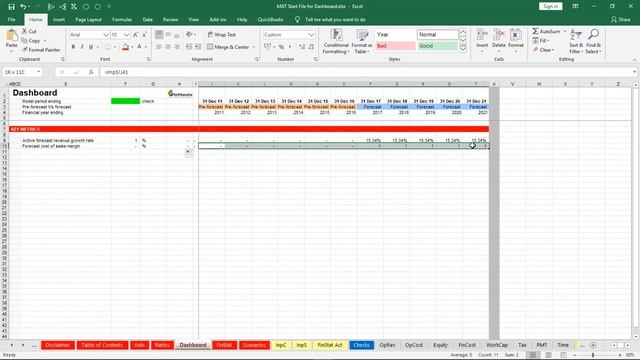This screenshot has height=360, width=640.
Task: Click the Insert Function fx button
Action: coord(91,72)
